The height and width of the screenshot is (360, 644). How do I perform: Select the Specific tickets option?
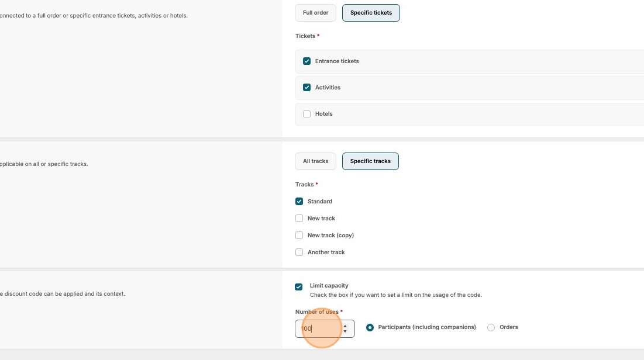click(371, 12)
